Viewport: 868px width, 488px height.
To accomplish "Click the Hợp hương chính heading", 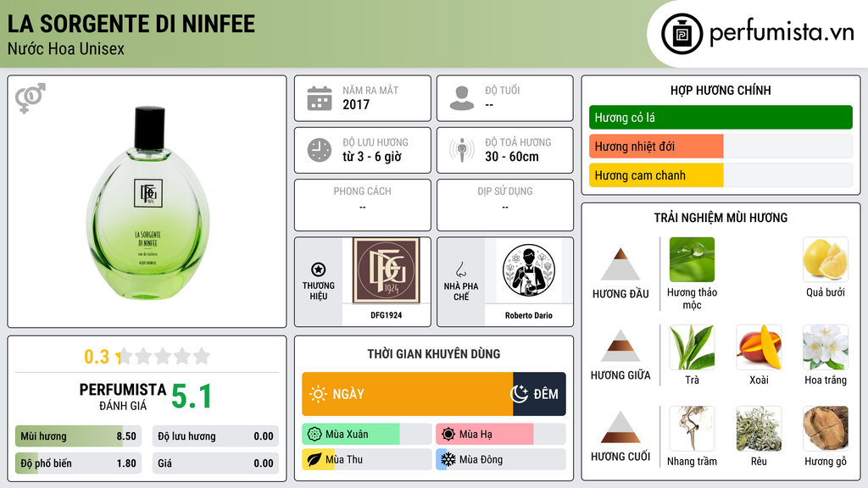I will click(721, 90).
